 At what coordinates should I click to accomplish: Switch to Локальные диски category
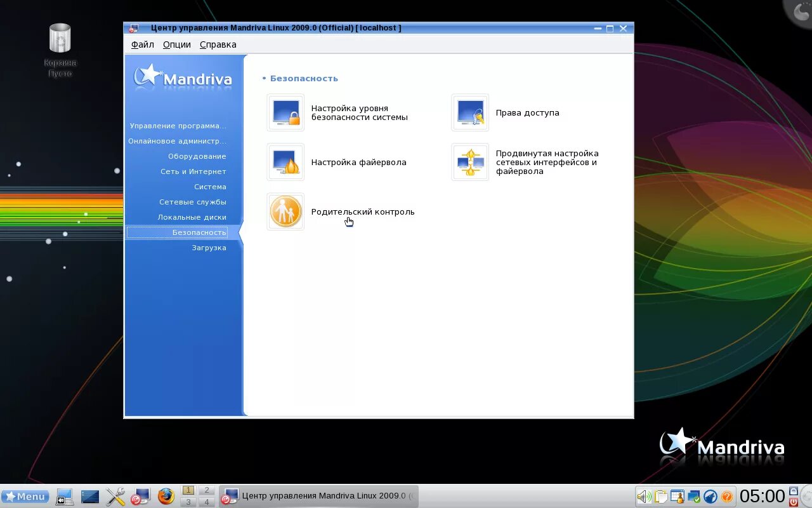tap(192, 217)
